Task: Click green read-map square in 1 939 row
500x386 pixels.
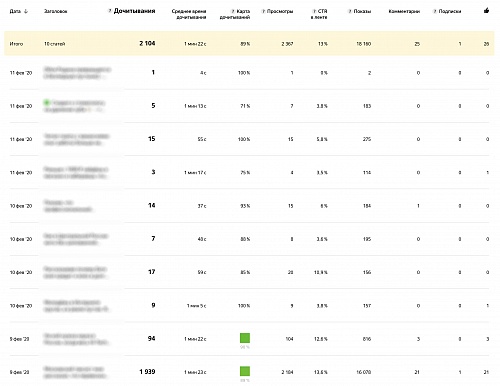Action: (245, 371)
